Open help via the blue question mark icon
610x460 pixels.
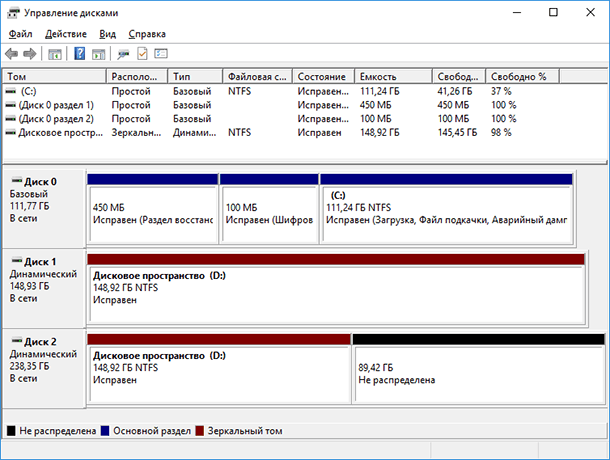[80, 54]
